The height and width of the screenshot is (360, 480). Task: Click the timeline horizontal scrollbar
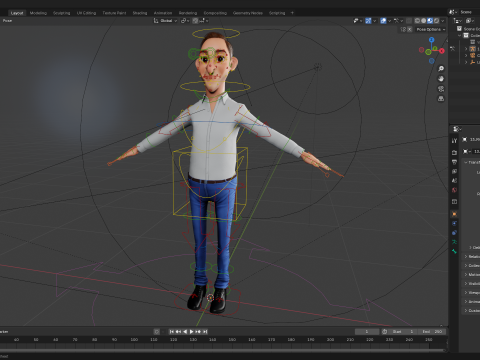223,350
